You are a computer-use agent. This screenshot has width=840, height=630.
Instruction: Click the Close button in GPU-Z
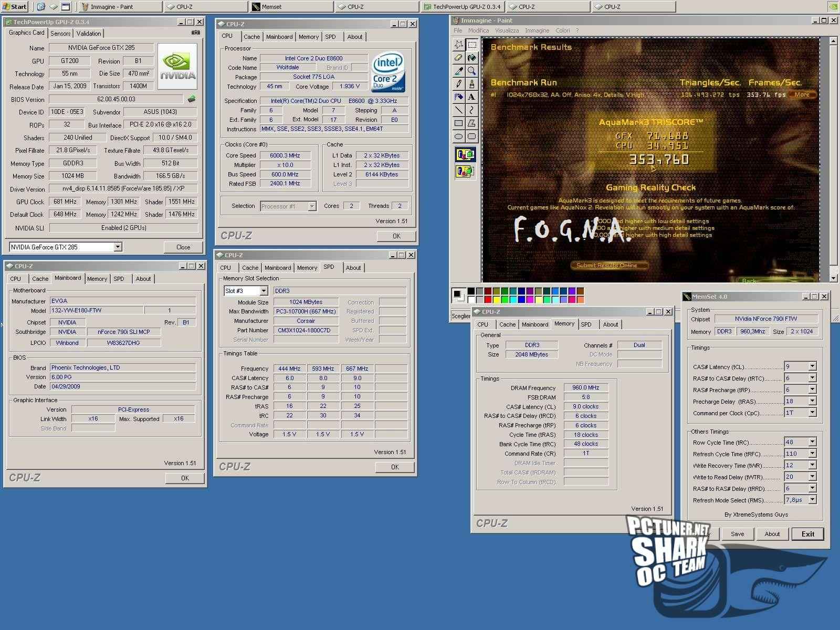183,247
